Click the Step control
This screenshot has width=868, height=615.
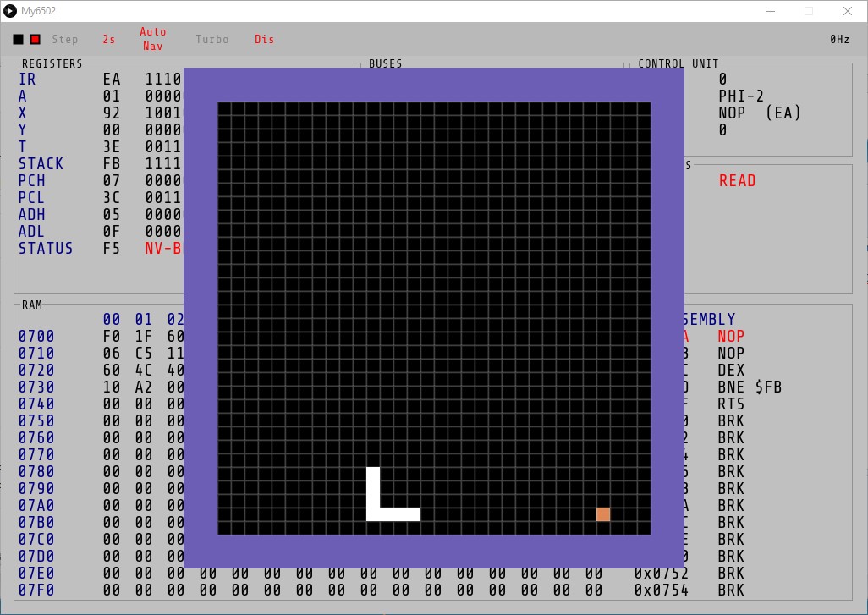[x=65, y=40]
